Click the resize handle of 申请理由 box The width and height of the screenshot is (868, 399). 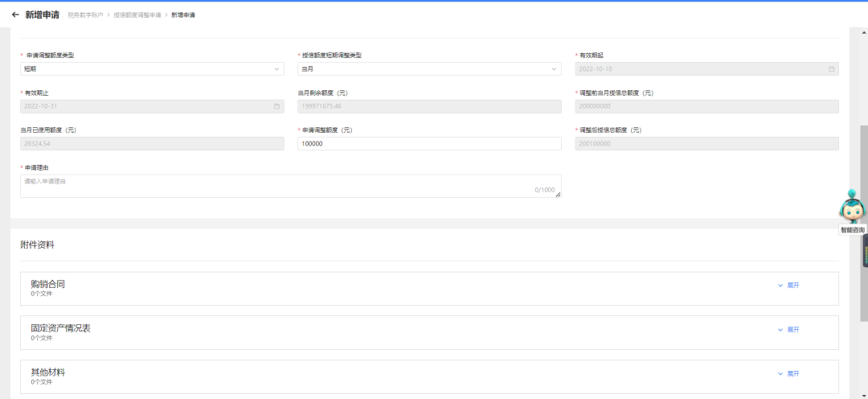point(558,195)
